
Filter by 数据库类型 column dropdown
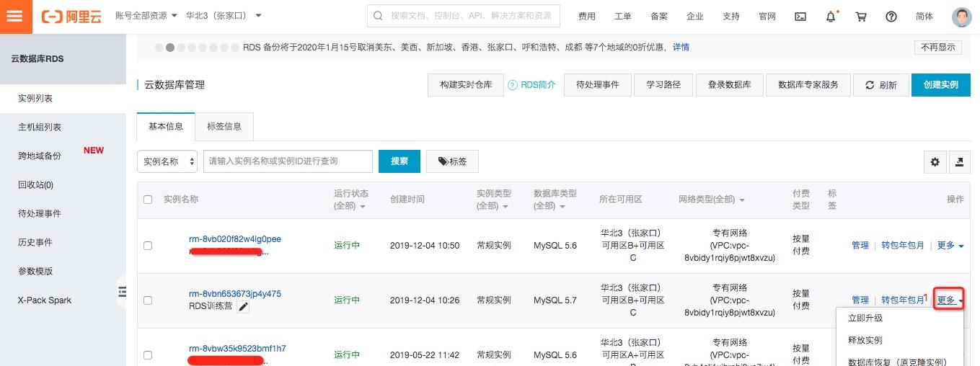pos(555,200)
